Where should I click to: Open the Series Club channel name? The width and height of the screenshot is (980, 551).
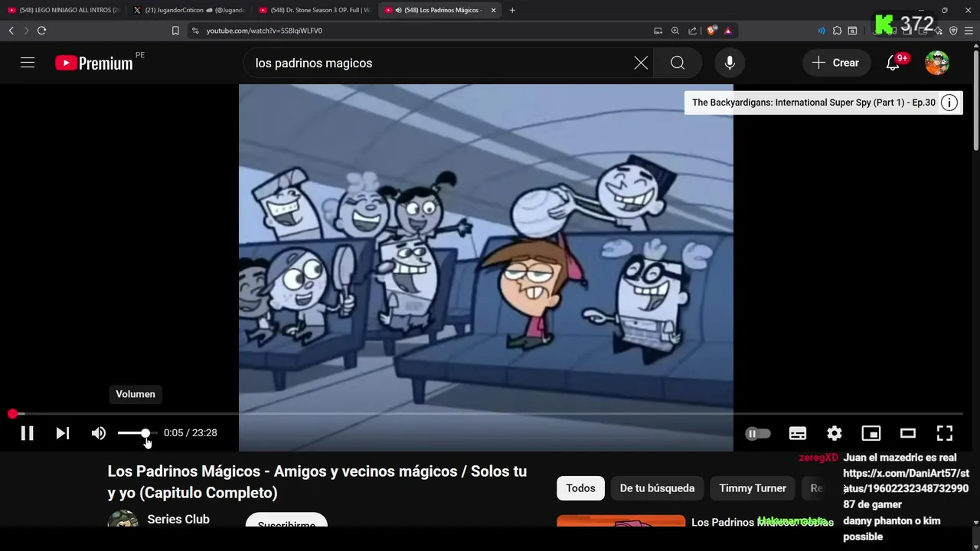pyautogui.click(x=178, y=520)
